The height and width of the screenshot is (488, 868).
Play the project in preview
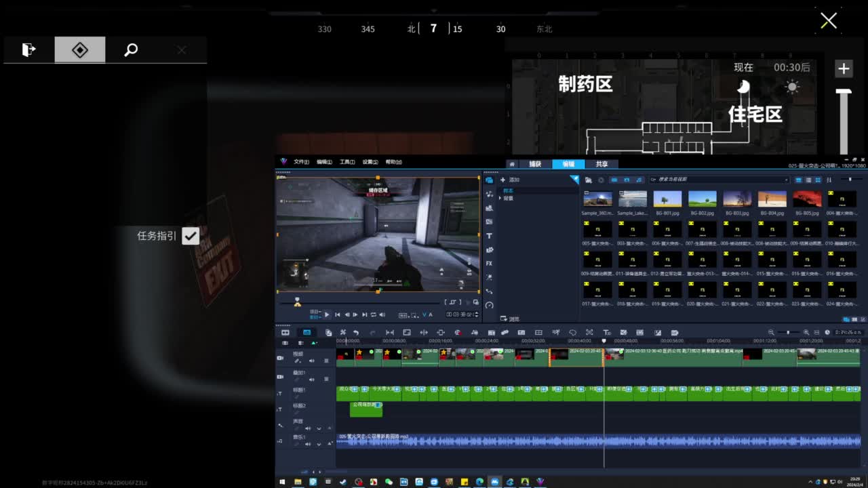point(327,314)
